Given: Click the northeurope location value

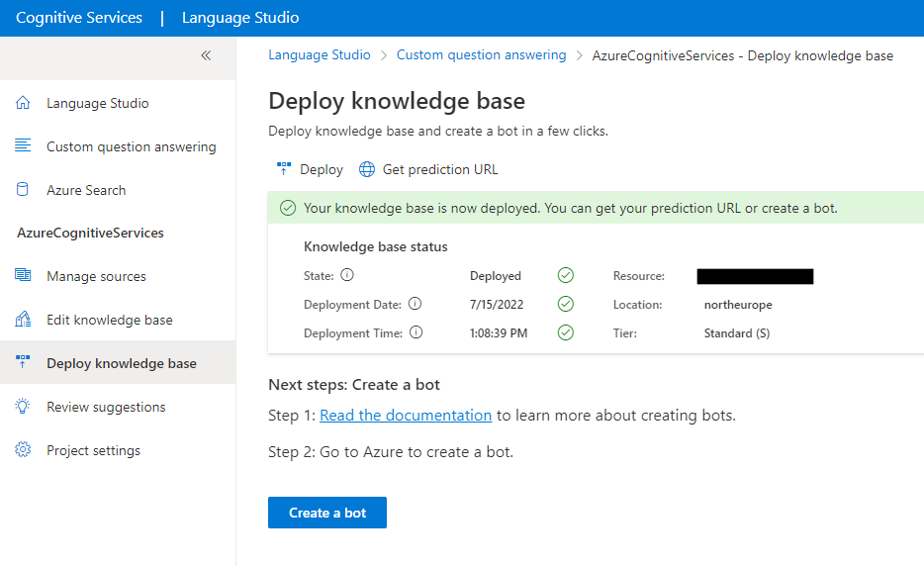Looking at the screenshot, I should tap(738, 304).
